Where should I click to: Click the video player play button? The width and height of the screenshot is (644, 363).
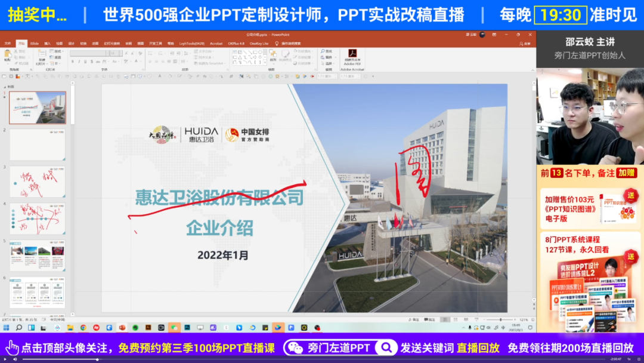(5, 359)
